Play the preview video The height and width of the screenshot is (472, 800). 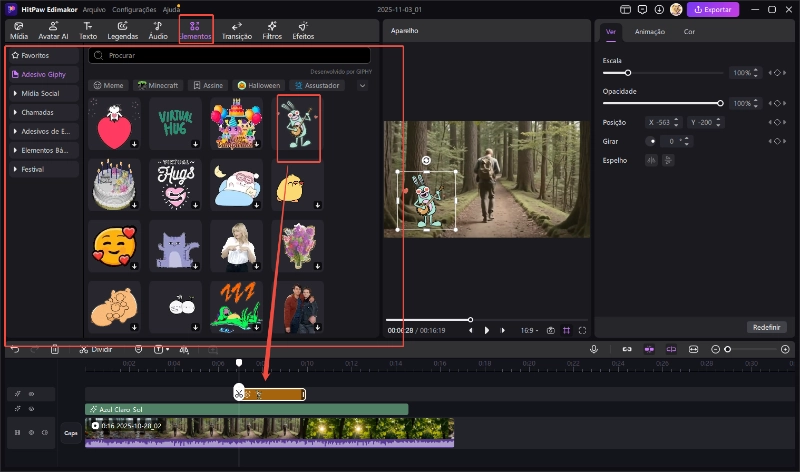(x=487, y=331)
